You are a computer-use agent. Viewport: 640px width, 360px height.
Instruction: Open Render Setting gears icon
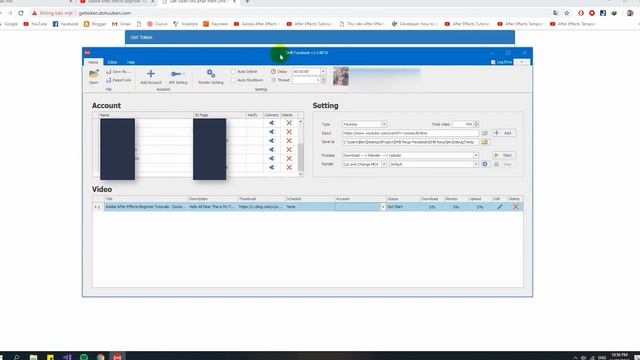(x=211, y=77)
